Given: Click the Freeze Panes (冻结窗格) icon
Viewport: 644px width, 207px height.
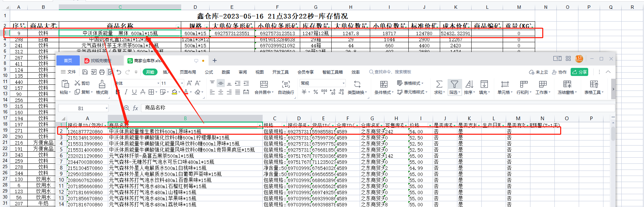Looking at the screenshot, I should (567, 84).
